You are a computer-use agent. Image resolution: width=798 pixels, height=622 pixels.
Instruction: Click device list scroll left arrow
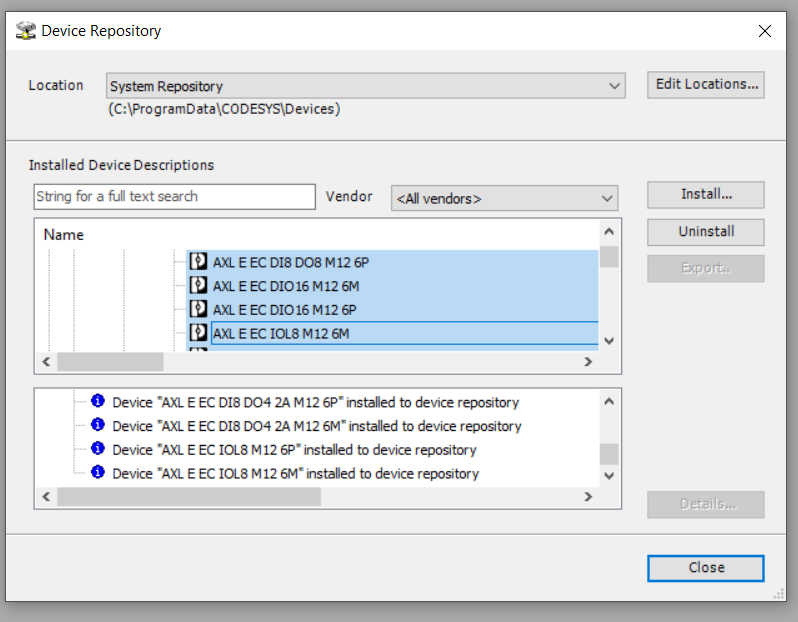click(46, 361)
